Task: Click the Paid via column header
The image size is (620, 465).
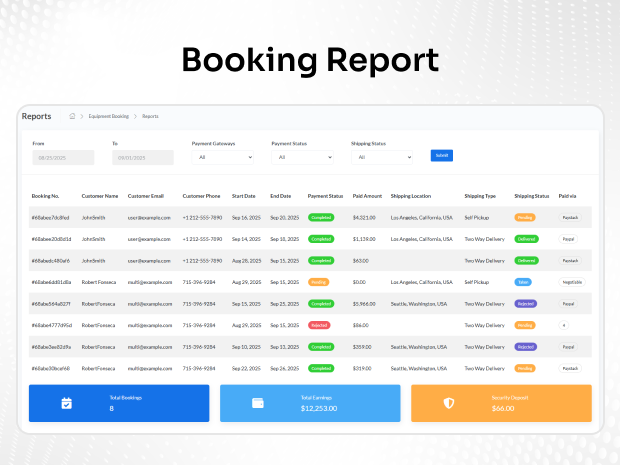Action: pyautogui.click(x=567, y=196)
